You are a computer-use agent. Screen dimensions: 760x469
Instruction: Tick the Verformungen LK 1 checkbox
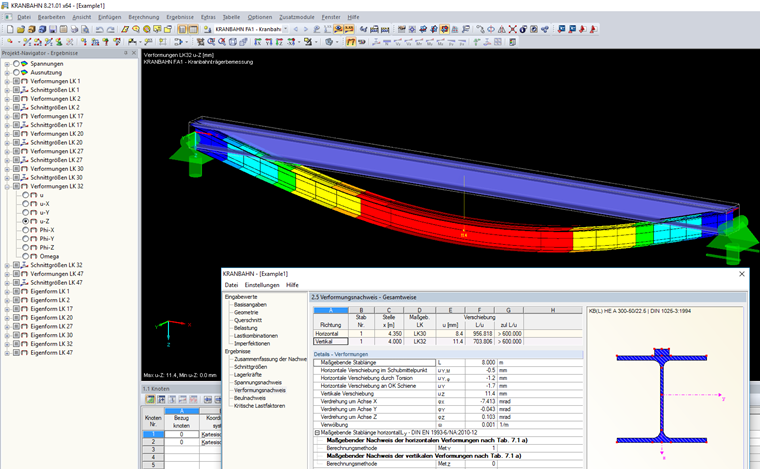tap(16, 81)
